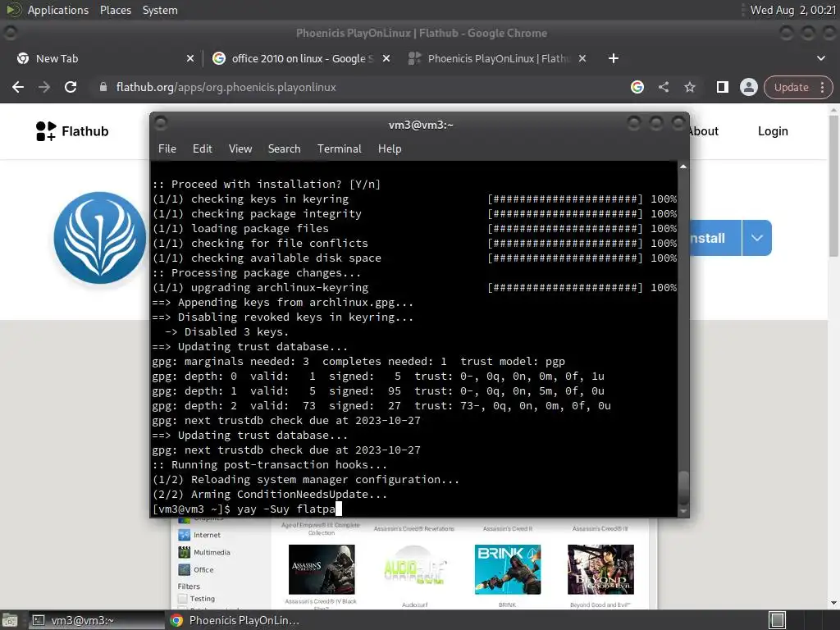
Task: Click the Chrome forward arrow
Action: coord(44,87)
